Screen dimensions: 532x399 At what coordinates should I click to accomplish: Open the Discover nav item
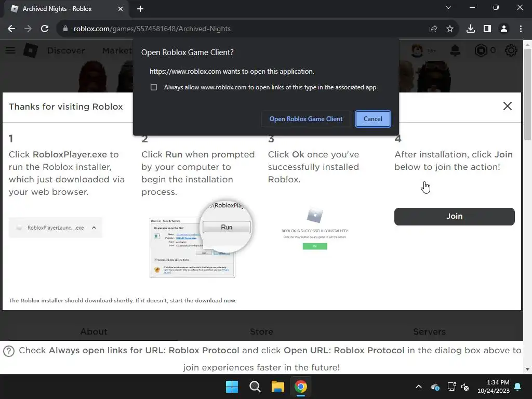click(x=66, y=50)
